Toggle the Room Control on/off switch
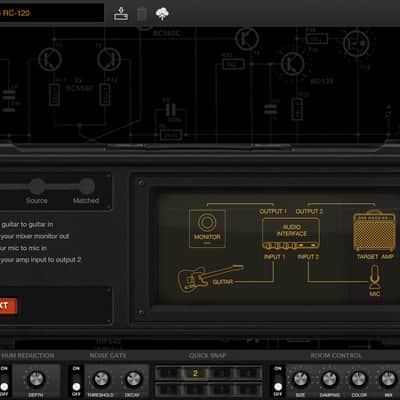Image resolution: width=400 pixels, height=400 pixels. (278, 382)
